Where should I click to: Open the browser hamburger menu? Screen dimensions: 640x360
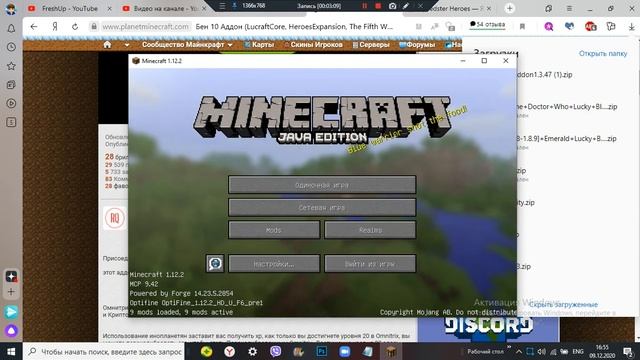[x=569, y=8]
